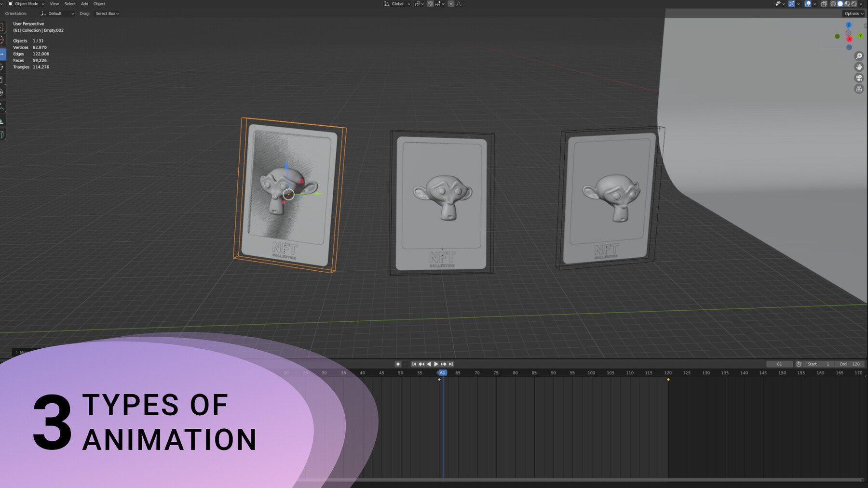Open the Add menu in the header
Screen dimensions: 868x488
coord(84,4)
